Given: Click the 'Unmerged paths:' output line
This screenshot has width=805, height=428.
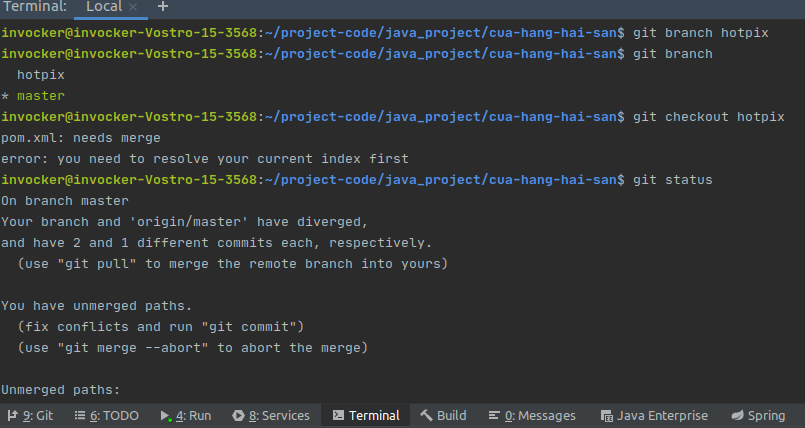Looking at the screenshot, I should 60,390.
